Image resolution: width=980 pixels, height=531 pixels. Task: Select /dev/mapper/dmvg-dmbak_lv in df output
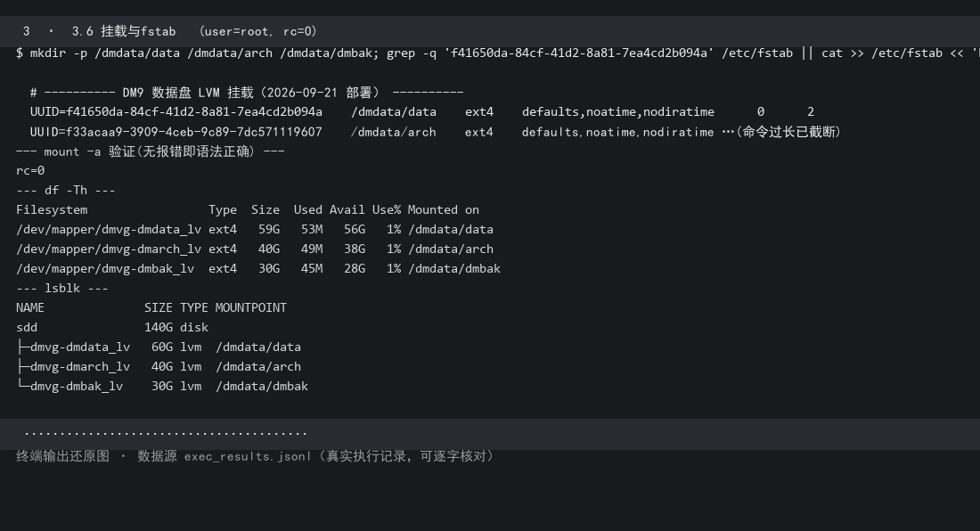click(x=105, y=269)
